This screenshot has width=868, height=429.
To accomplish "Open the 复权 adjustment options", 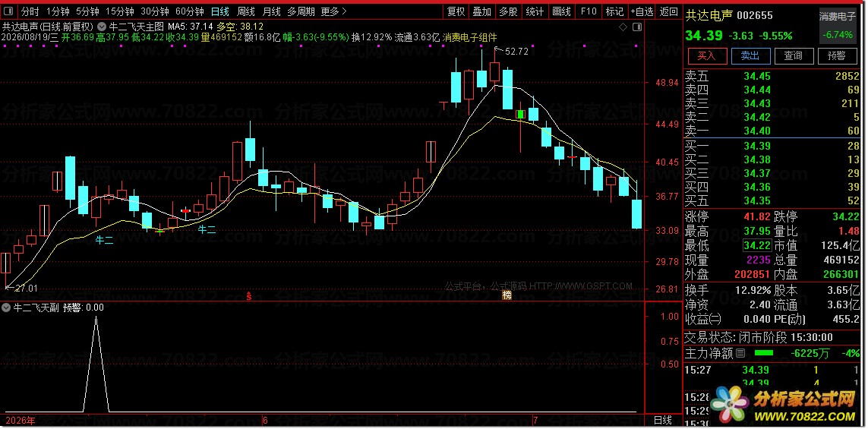I will pos(456,11).
